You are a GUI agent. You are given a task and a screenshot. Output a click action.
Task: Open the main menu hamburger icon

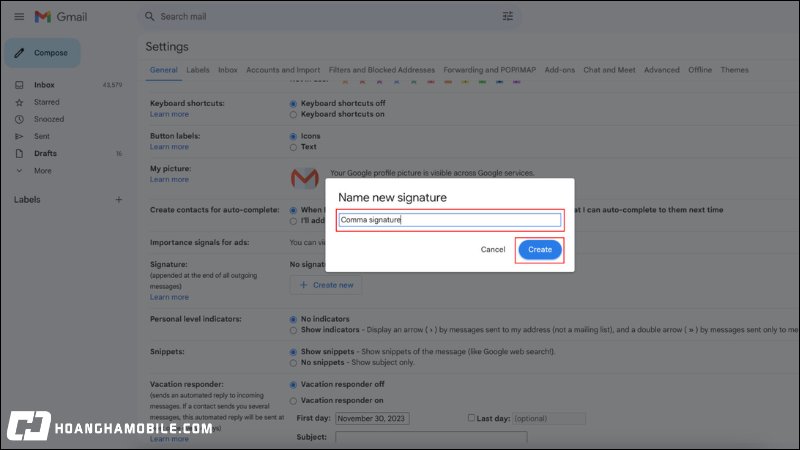19,17
